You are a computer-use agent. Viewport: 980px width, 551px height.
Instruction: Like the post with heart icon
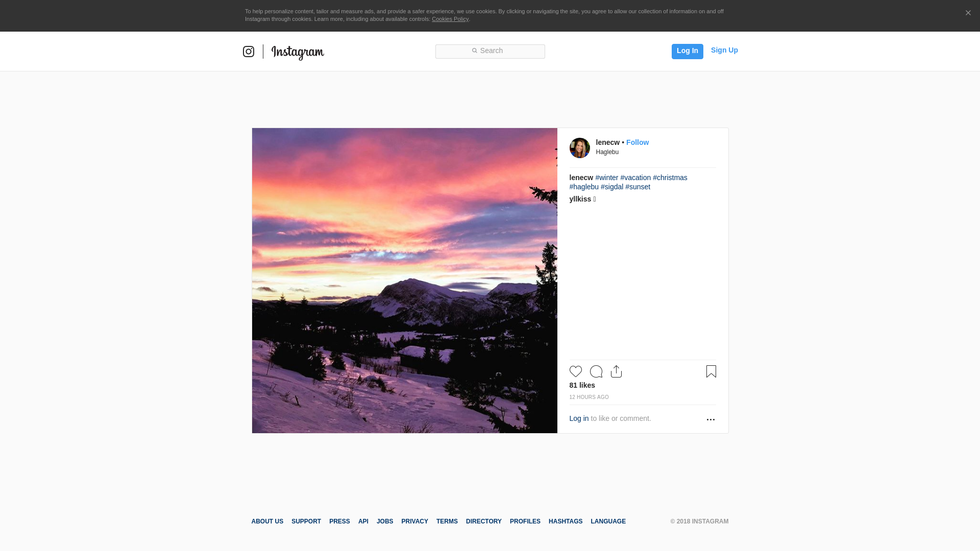(x=576, y=371)
